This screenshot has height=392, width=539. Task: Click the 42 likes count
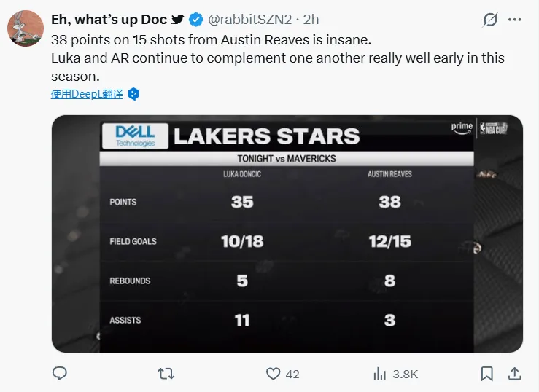pos(292,374)
